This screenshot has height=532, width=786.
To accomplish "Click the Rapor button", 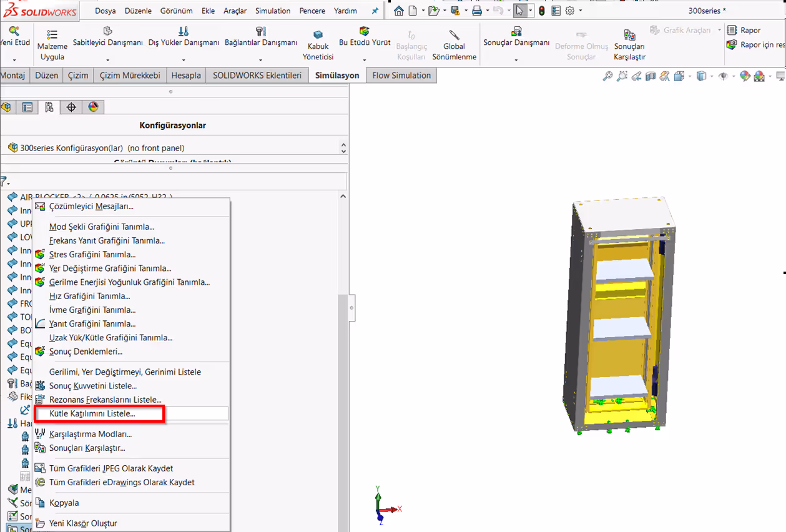I will 744,30.
